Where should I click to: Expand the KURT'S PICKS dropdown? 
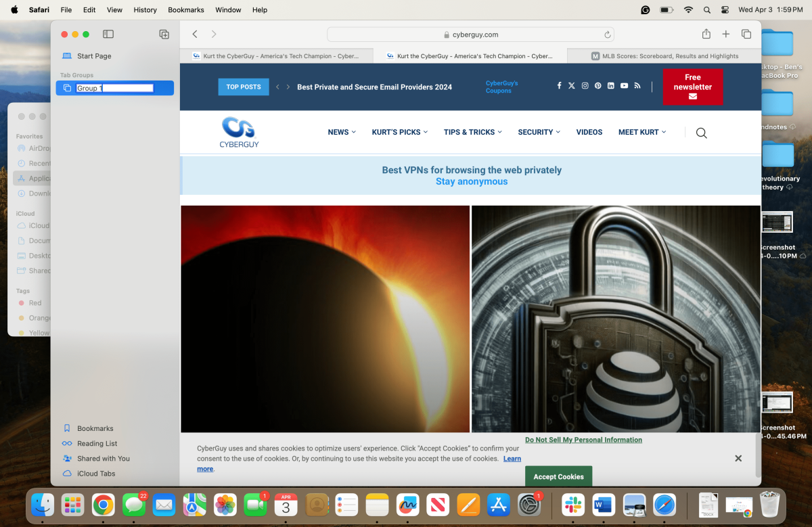[399, 132]
